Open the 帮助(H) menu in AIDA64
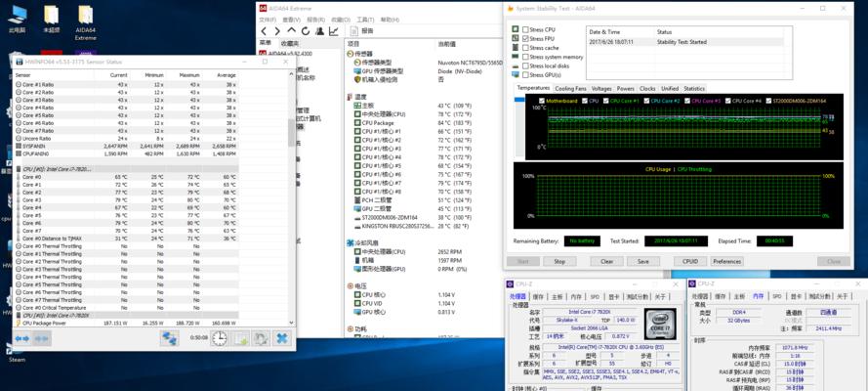Screen dimensions: 868x391 390,20
